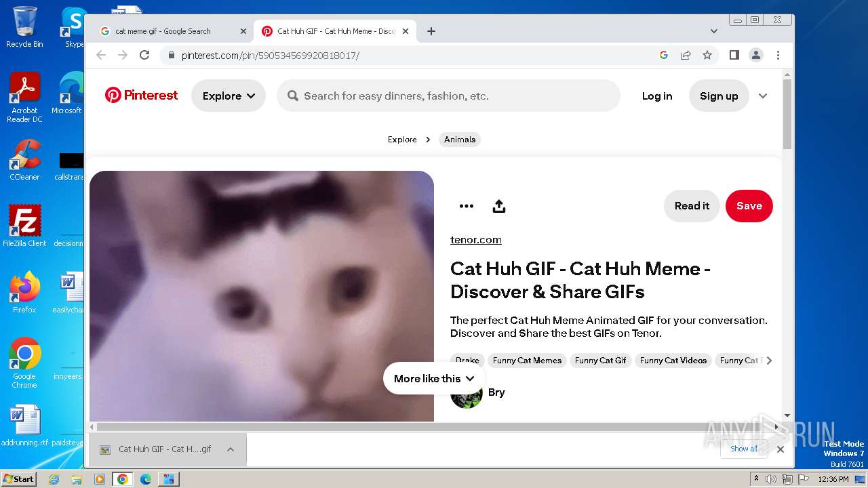Open FileZilla Client desktop icon
Screen dimensions: 868x488
pyautogui.click(x=24, y=226)
